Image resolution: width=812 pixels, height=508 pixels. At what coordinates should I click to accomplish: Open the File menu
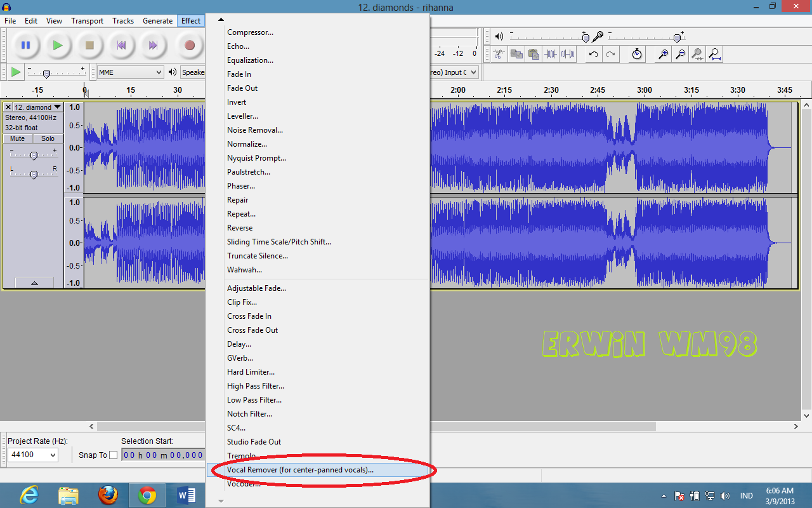pos(10,21)
